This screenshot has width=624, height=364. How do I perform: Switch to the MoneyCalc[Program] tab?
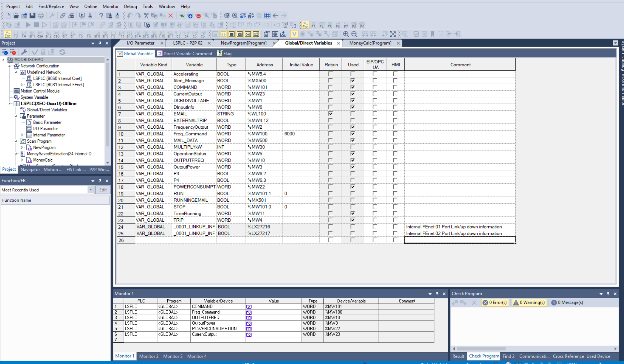370,43
